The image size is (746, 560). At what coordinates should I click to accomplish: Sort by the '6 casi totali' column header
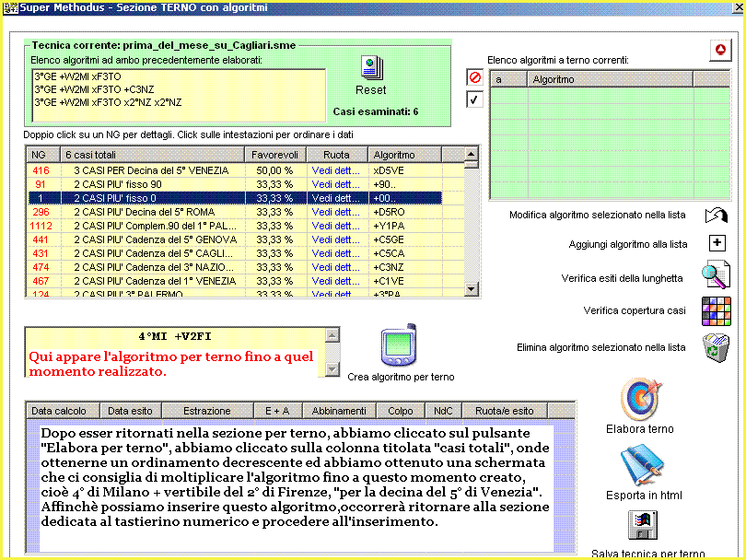pyautogui.click(x=152, y=155)
